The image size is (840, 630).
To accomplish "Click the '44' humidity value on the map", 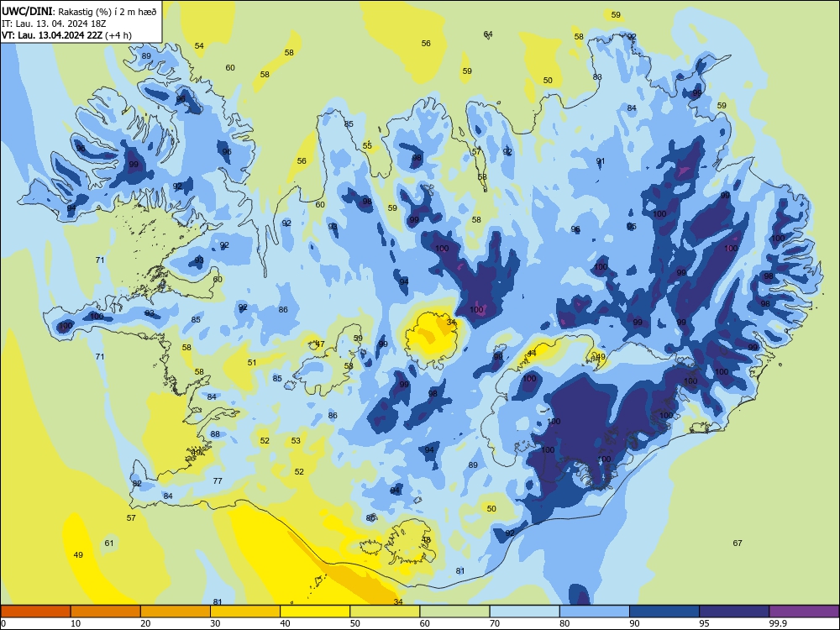I will [532, 353].
